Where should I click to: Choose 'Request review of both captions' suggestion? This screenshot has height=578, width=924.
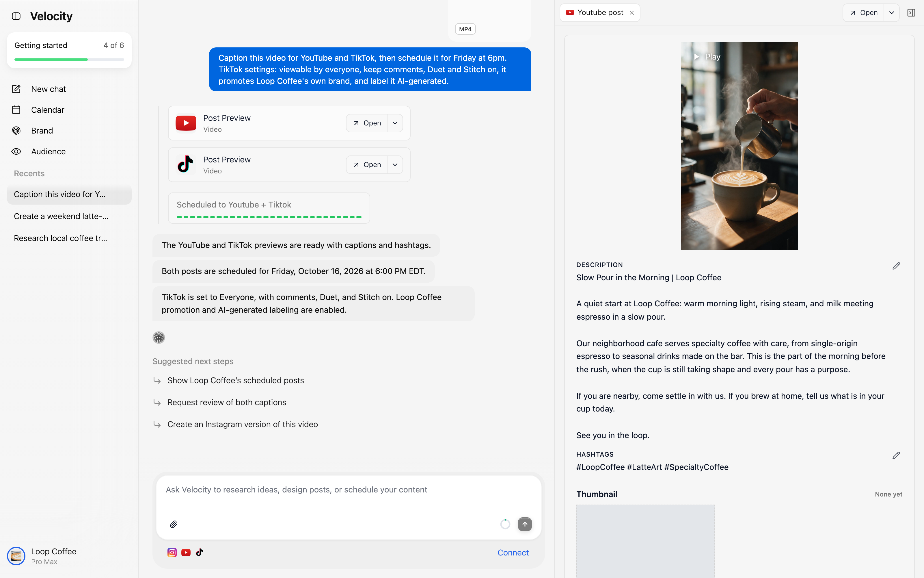(227, 402)
